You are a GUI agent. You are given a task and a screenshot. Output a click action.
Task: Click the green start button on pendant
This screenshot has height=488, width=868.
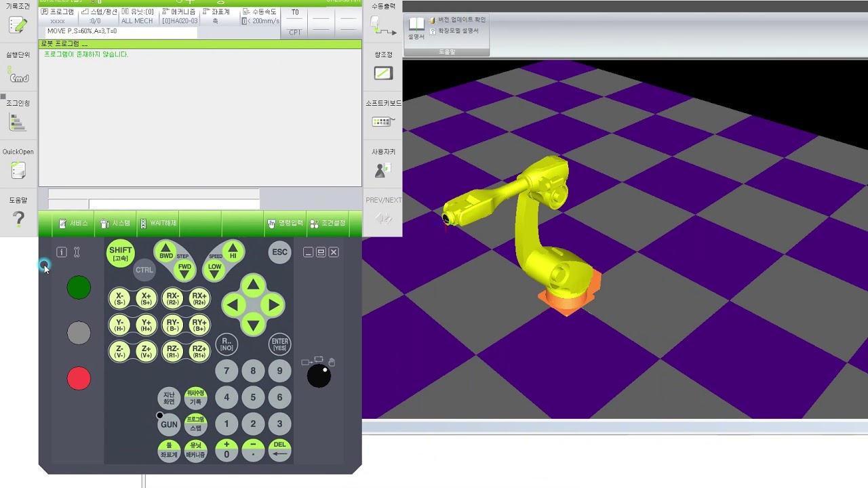[79, 287]
